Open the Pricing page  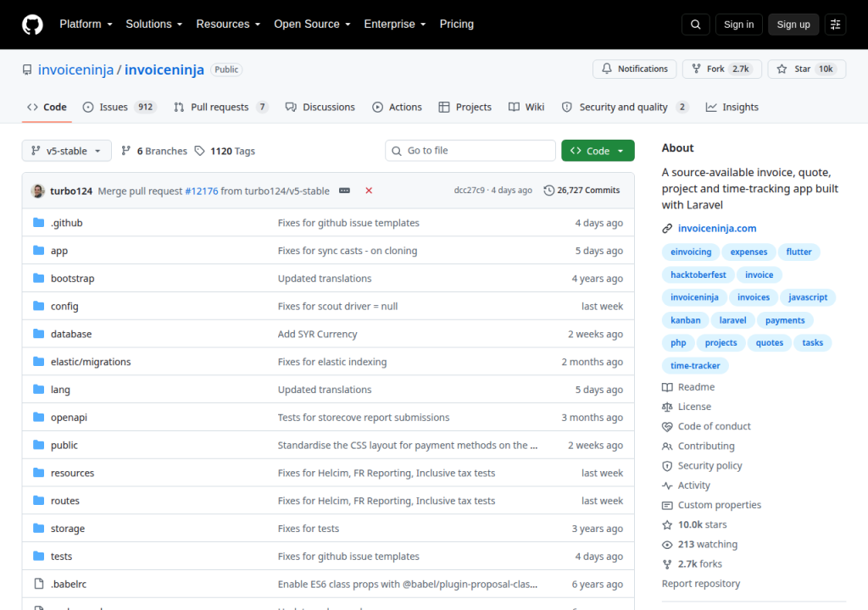coord(457,25)
